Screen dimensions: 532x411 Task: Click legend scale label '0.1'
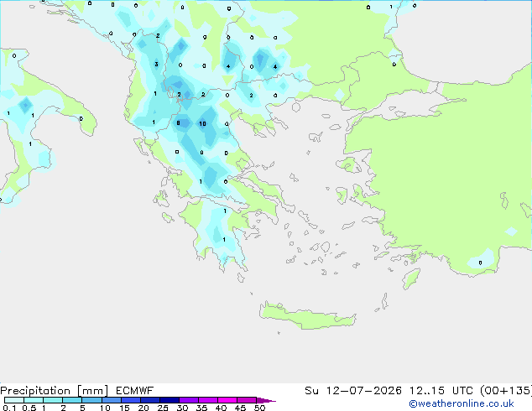[x=9, y=408]
